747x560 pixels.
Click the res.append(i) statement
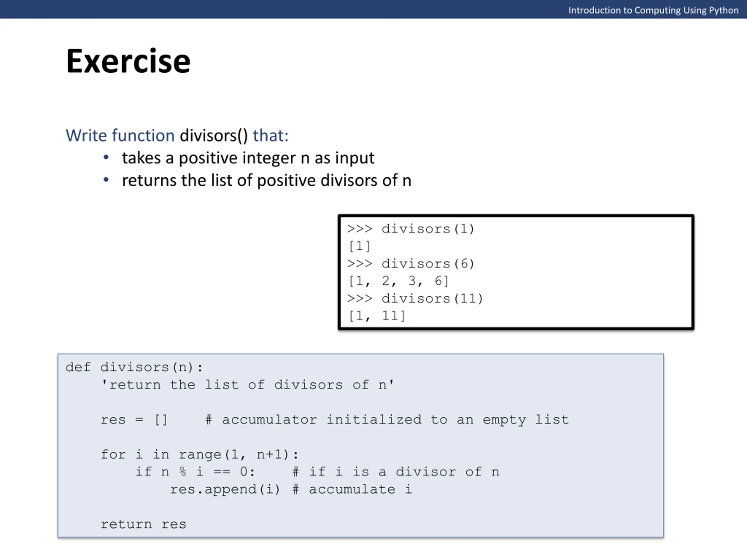pyautogui.click(x=225, y=489)
